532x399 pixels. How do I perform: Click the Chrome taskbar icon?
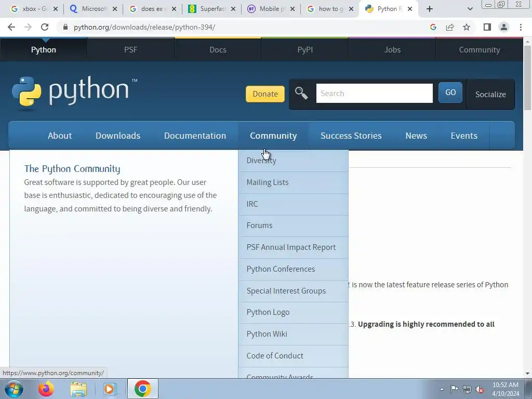(142, 389)
